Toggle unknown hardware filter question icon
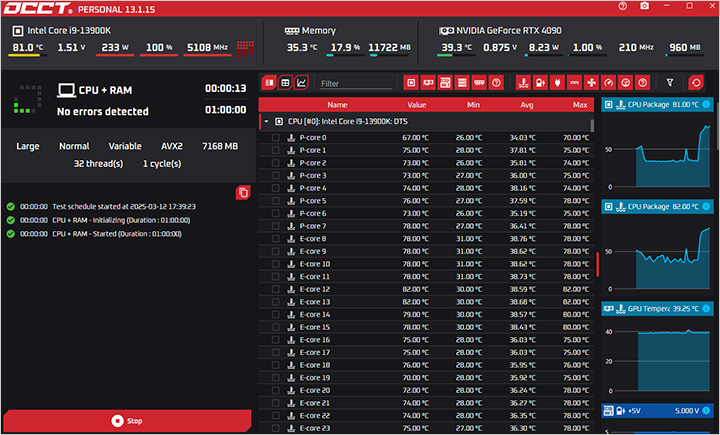The image size is (720, 435). (496, 83)
